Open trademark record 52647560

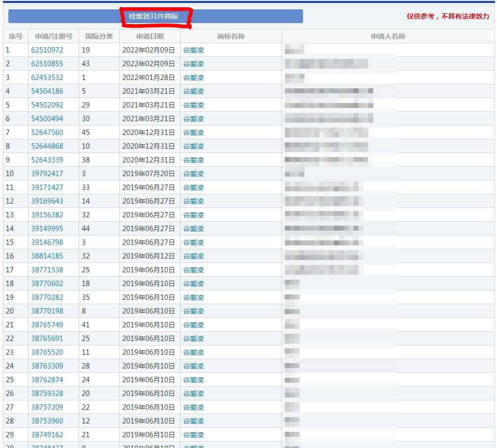click(47, 132)
